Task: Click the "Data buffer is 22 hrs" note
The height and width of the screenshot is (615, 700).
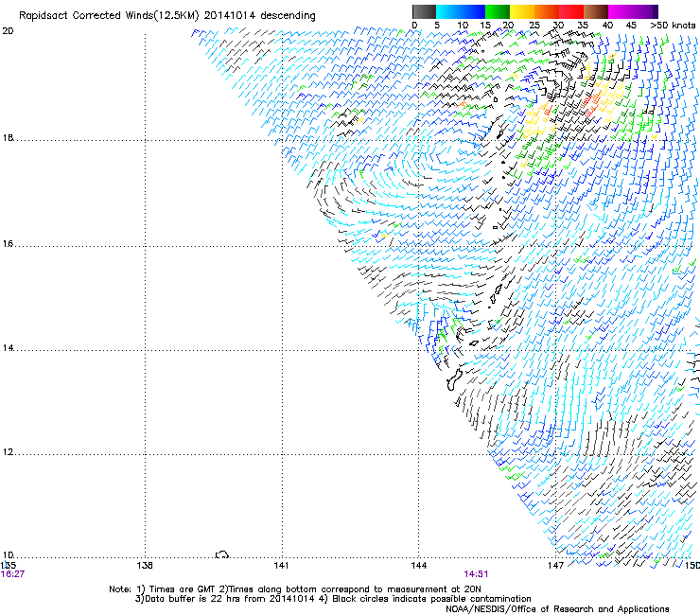Action: pyautogui.click(x=193, y=599)
